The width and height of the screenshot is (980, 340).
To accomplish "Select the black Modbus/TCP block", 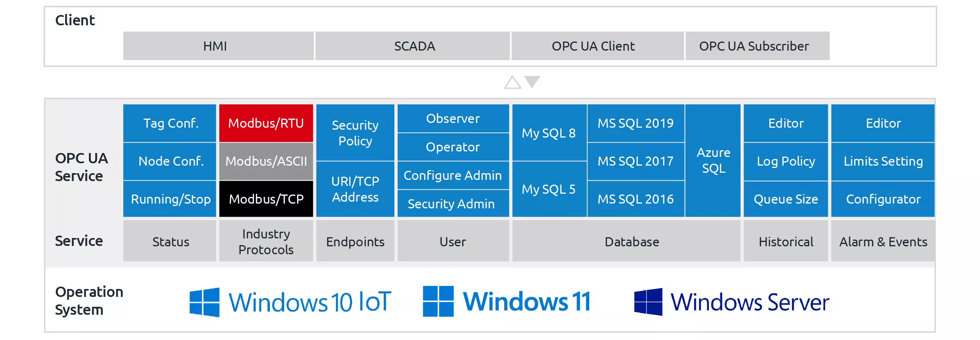I will pyautogui.click(x=266, y=199).
